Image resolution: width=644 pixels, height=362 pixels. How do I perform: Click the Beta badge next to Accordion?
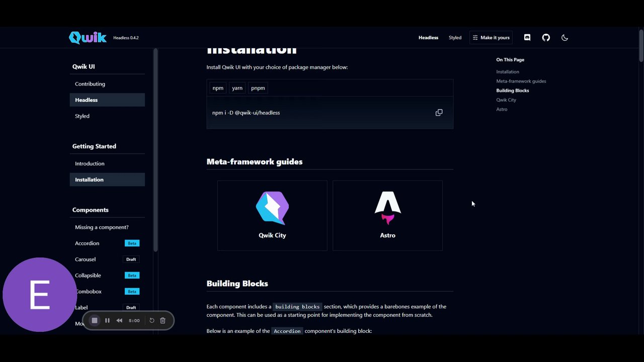[x=132, y=243]
